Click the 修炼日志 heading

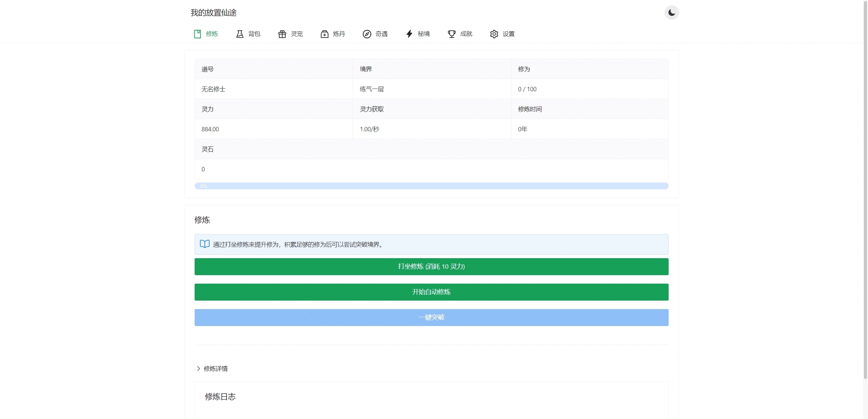coord(220,397)
